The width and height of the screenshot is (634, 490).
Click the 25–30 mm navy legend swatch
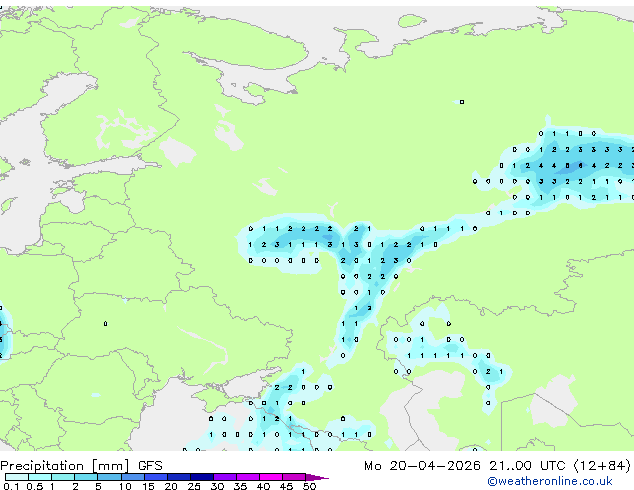202,477
